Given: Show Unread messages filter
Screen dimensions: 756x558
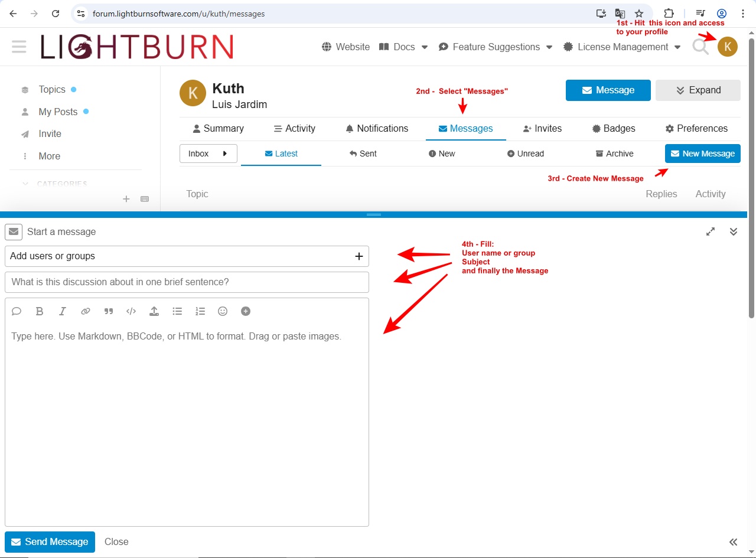Looking at the screenshot, I should click(525, 154).
